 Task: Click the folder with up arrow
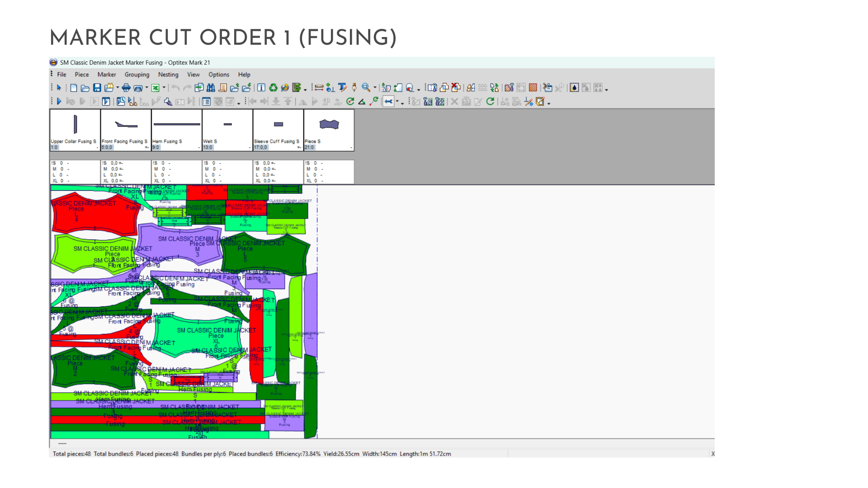(x=234, y=88)
